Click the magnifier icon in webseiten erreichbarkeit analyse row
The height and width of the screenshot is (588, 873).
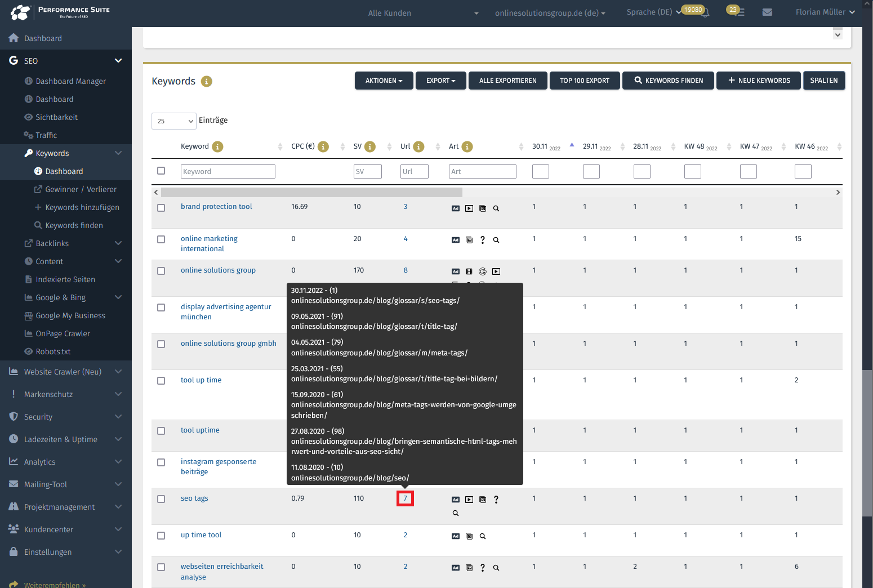tap(496, 568)
